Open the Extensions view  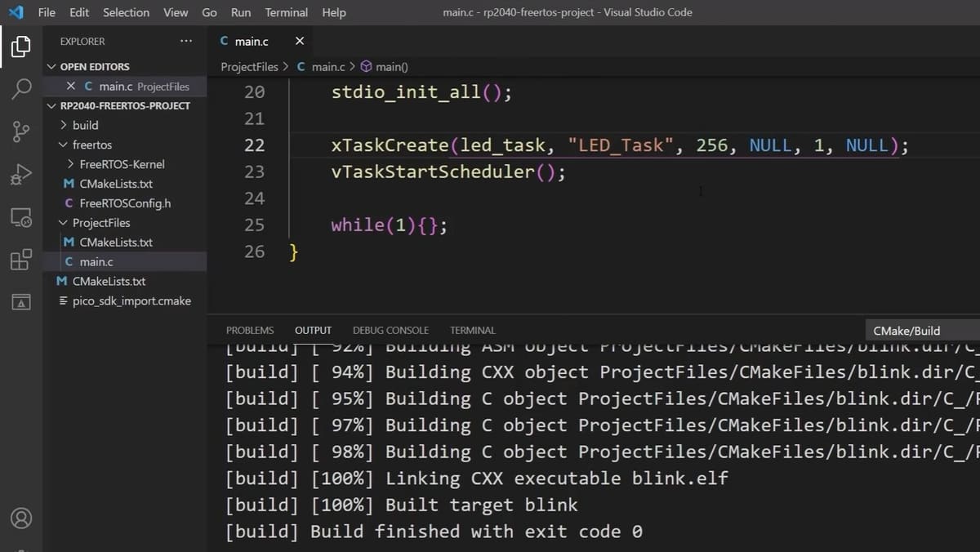[21, 260]
